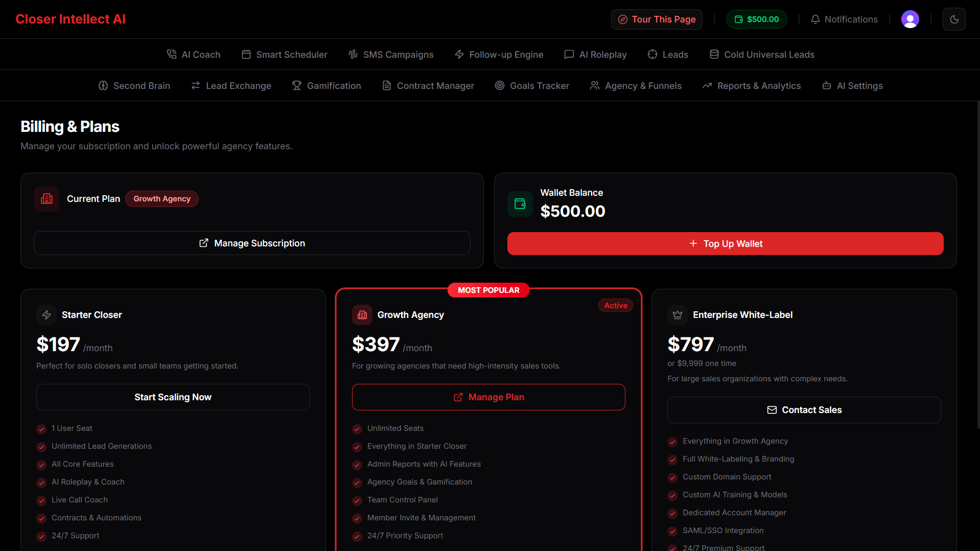Click 'Unlimited Lead Generations' feature text
This screenshot has height=551, width=980.
(x=102, y=446)
